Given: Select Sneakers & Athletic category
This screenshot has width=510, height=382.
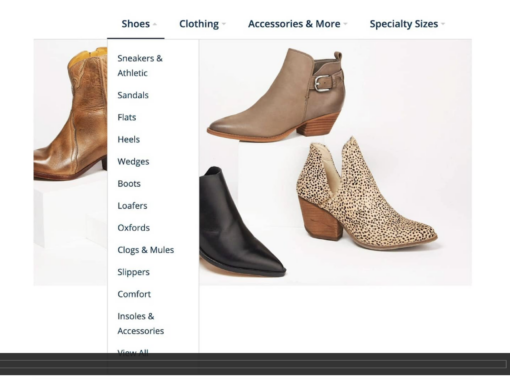Looking at the screenshot, I should (140, 66).
